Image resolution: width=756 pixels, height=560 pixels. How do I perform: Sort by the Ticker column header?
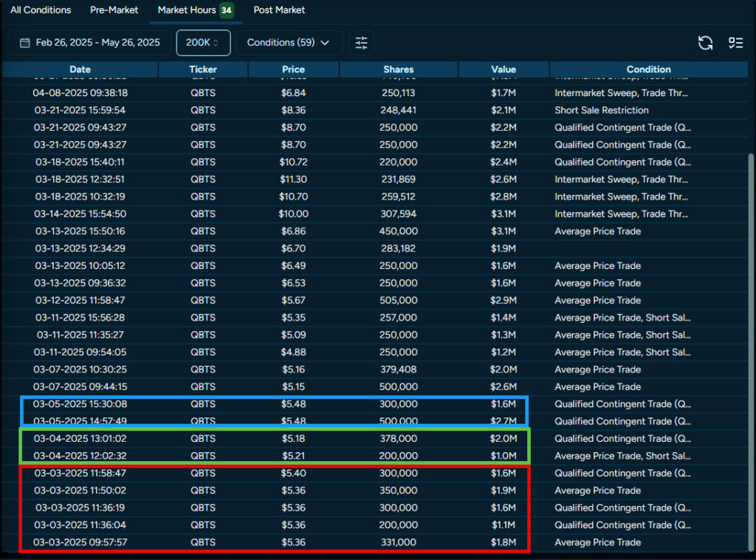pyautogui.click(x=203, y=69)
